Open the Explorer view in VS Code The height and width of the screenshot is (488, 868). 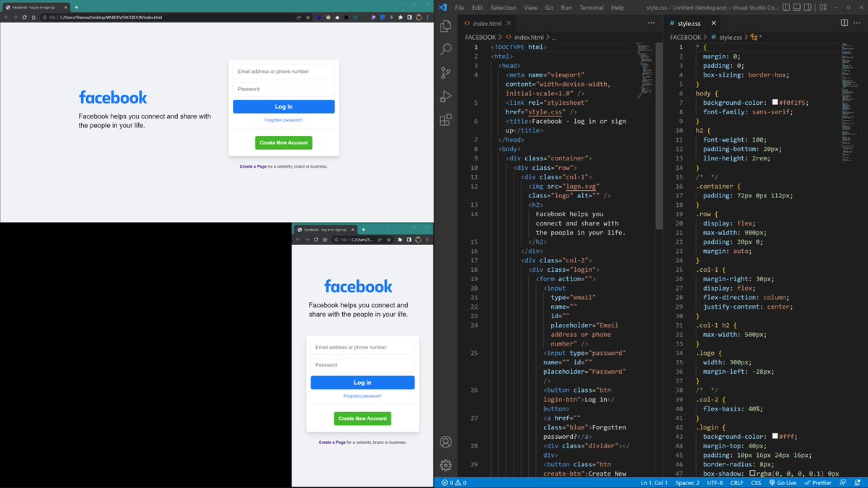point(446,26)
